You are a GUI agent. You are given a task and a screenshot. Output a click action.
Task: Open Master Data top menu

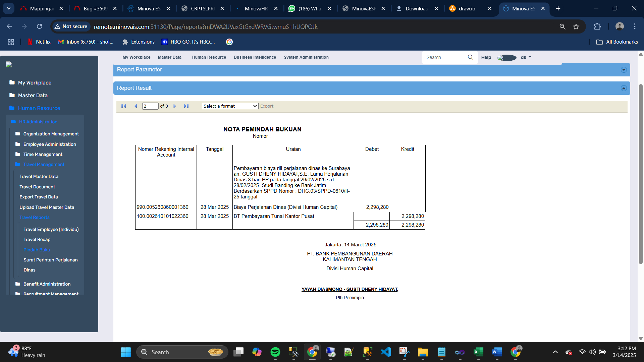pyautogui.click(x=170, y=57)
